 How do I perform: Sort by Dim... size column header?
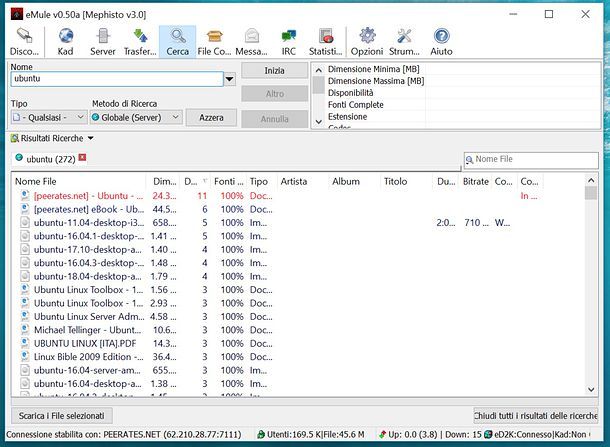164,181
